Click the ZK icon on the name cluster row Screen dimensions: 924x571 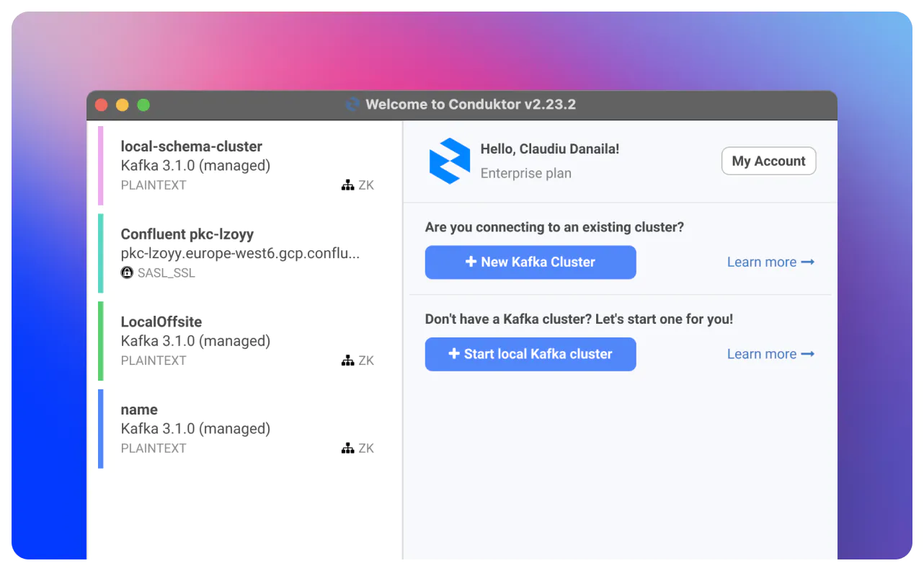[347, 448]
